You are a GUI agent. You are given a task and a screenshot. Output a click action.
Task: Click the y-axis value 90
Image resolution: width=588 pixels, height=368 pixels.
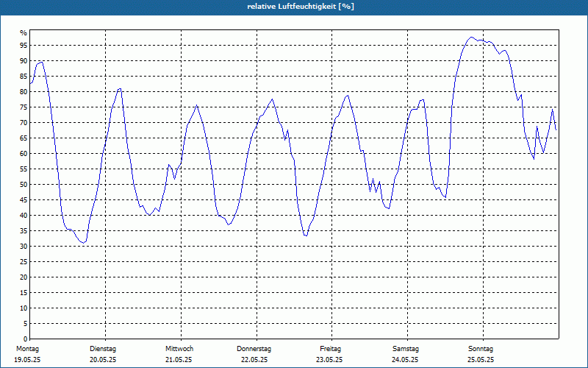pyautogui.click(x=24, y=61)
